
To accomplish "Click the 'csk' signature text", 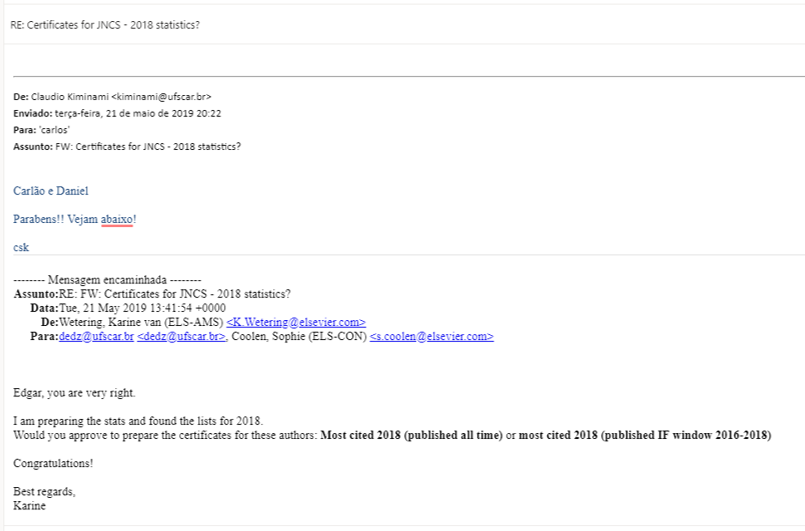I will [x=21, y=248].
